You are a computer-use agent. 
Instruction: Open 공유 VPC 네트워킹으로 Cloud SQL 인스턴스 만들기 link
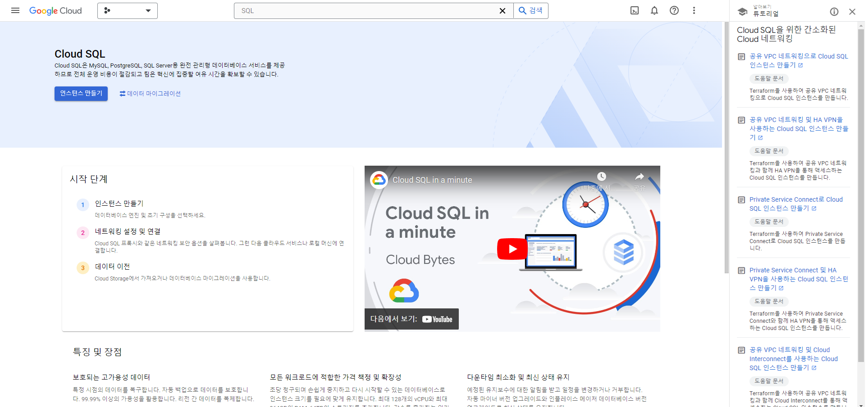(x=799, y=61)
